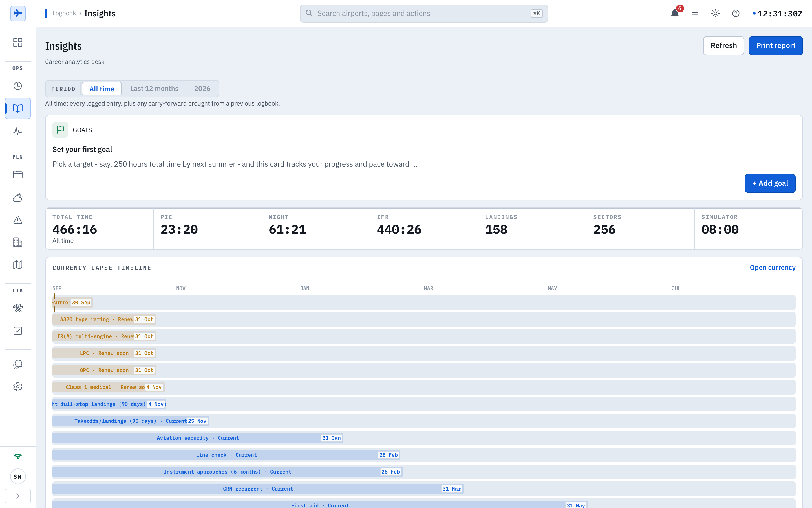Click the Logbook breadcrumb link
The height and width of the screenshot is (508, 812).
point(64,13)
